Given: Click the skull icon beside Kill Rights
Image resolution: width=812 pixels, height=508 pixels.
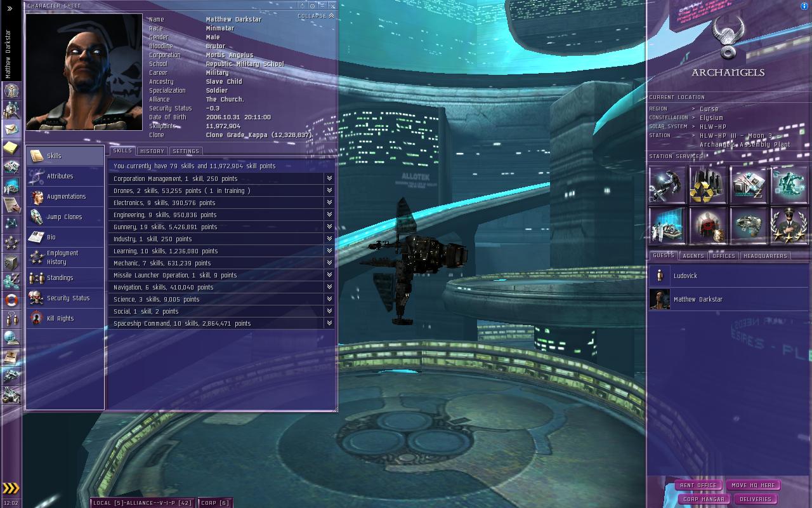Looking at the screenshot, I should (x=36, y=318).
